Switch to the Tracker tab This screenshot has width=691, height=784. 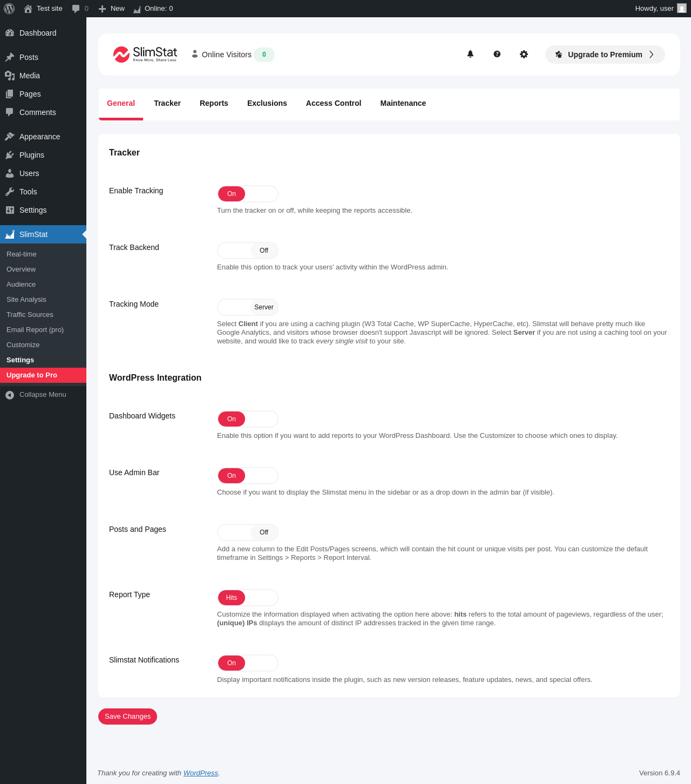click(167, 103)
